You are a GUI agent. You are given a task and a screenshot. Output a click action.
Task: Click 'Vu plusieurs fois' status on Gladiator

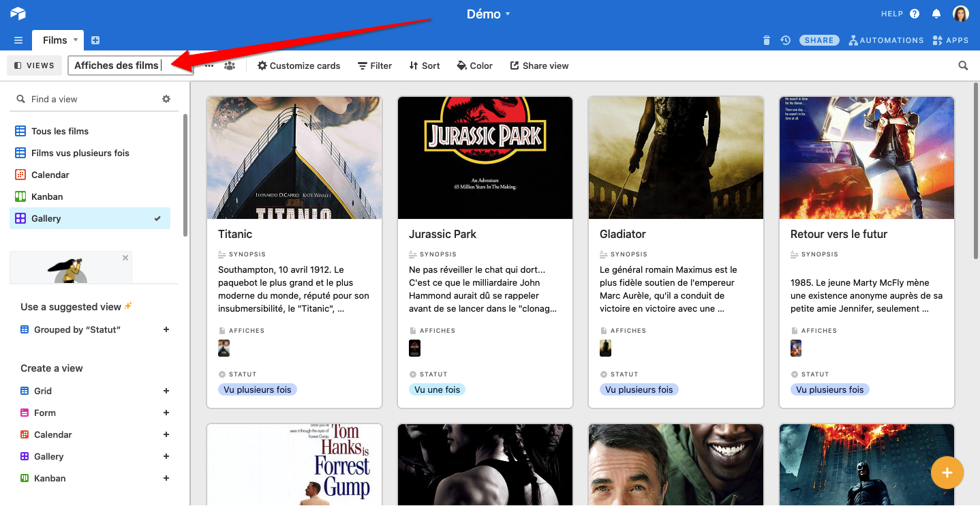click(x=639, y=390)
